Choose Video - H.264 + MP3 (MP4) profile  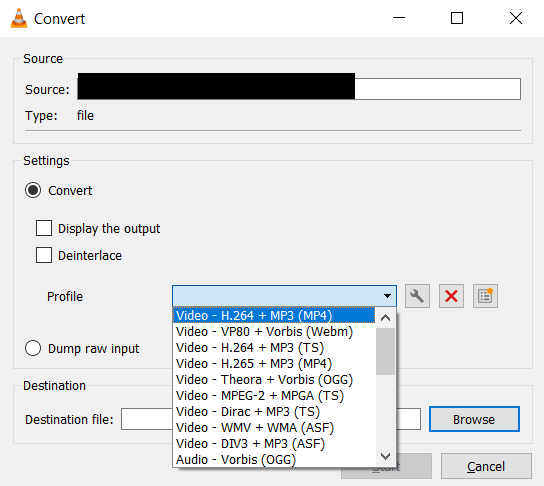[274, 316]
